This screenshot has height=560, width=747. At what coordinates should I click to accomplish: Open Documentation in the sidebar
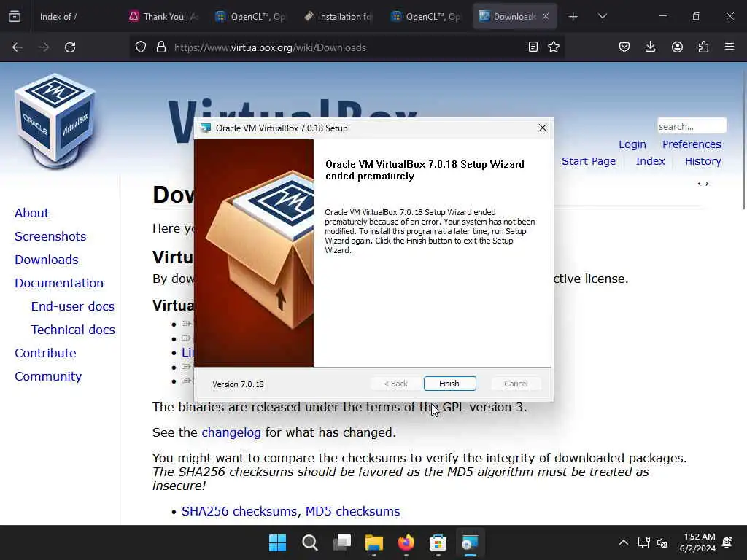[x=58, y=284]
